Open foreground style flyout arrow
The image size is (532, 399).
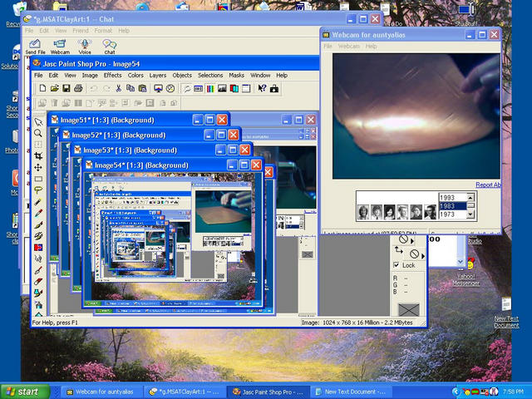coord(412,241)
